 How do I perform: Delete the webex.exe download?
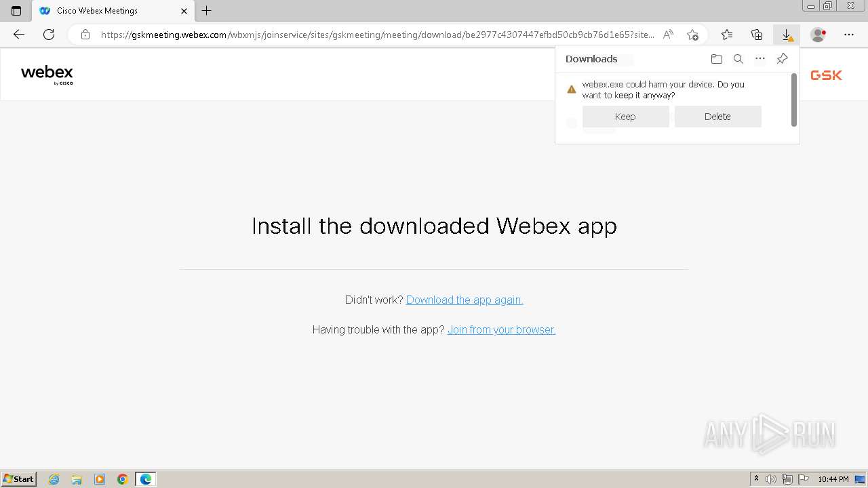coord(717,117)
